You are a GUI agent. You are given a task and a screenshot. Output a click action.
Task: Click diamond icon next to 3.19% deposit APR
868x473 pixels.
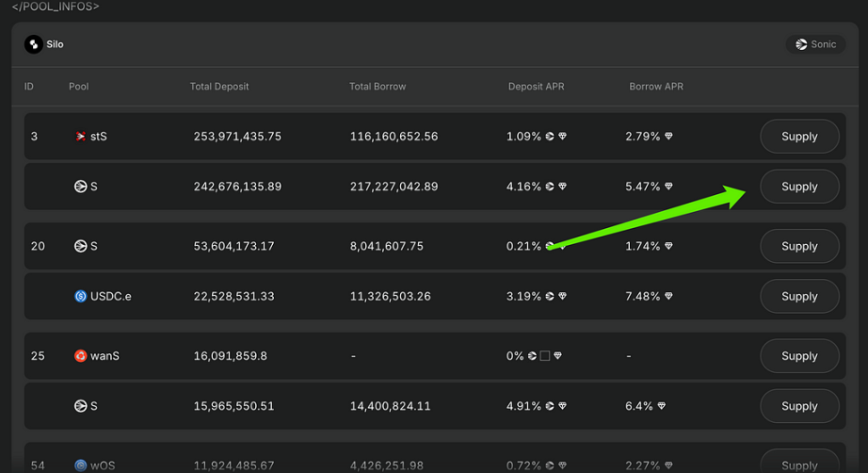562,296
